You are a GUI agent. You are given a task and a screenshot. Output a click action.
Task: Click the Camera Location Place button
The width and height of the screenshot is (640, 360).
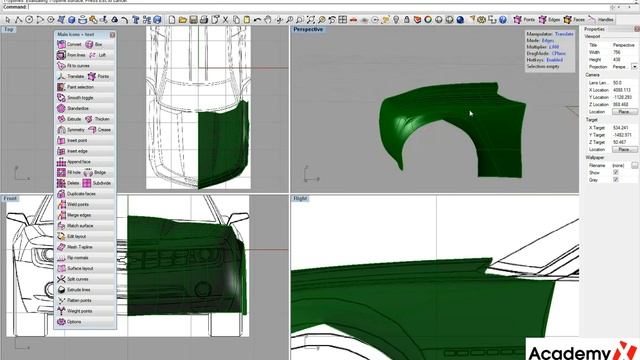point(624,112)
